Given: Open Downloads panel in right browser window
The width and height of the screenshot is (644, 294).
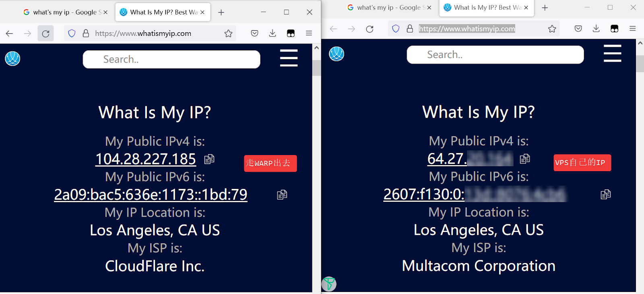Looking at the screenshot, I should (x=596, y=29).
